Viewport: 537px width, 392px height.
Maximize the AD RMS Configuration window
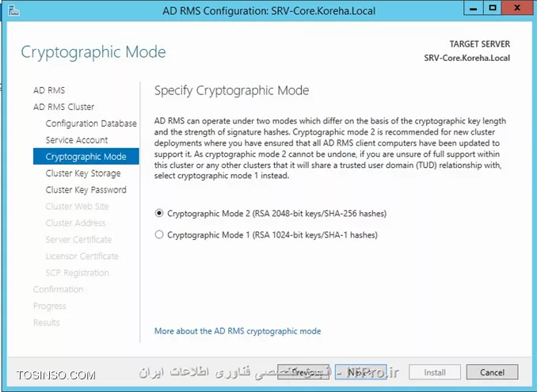click(x=493, y=8)
